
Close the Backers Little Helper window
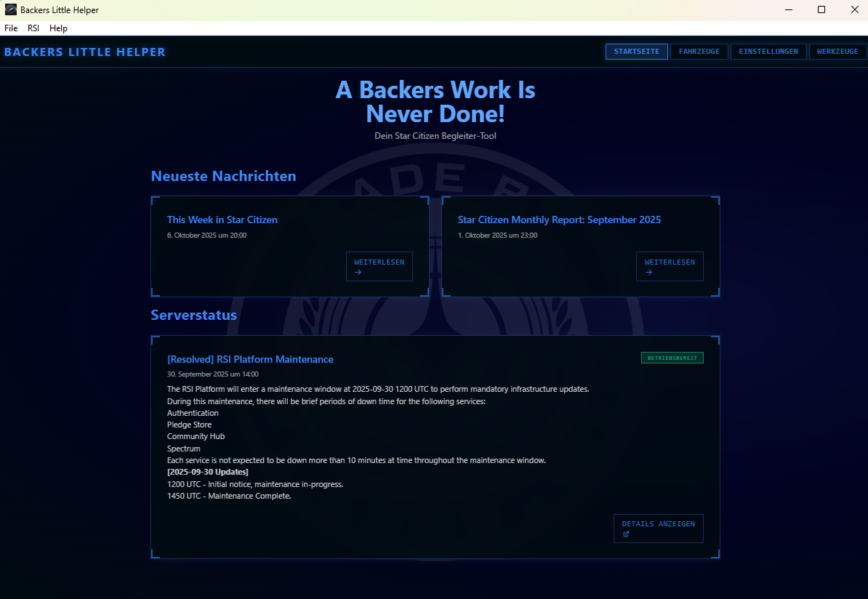tap(854, 10)
